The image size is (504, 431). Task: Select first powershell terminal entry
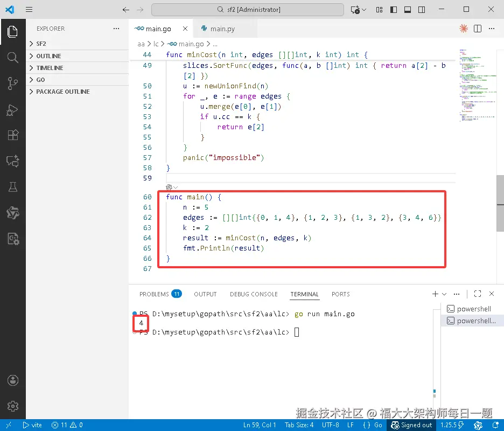click(x=472, y=309)
